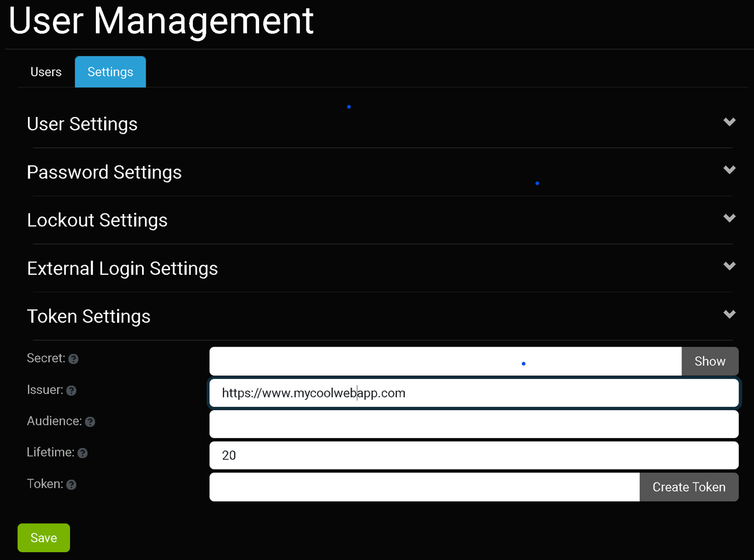Save the user management settings
The height and width of the screenshot is (560, 754).
pos(43,538)
